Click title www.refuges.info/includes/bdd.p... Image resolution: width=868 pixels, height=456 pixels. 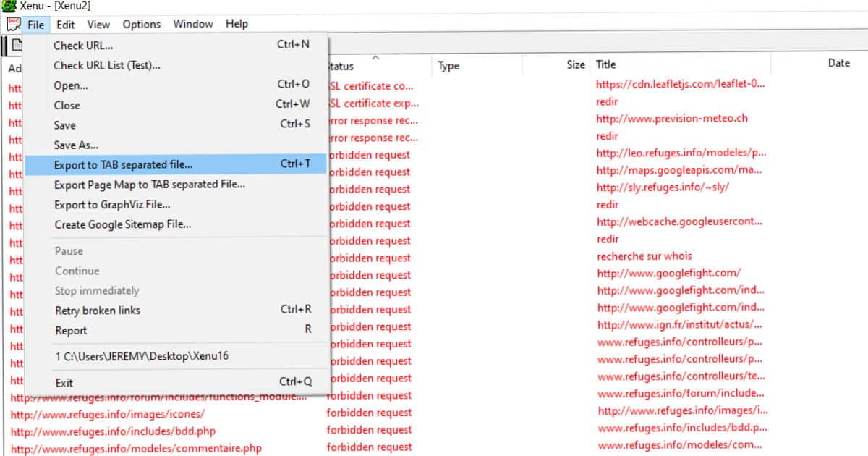click(x=681, y=428)
